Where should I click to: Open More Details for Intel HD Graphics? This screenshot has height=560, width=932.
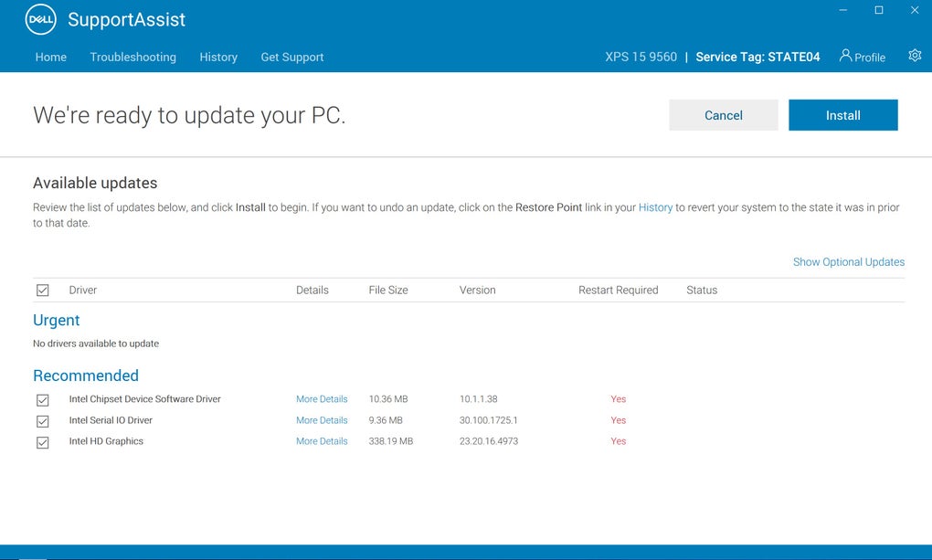[322, 441]
